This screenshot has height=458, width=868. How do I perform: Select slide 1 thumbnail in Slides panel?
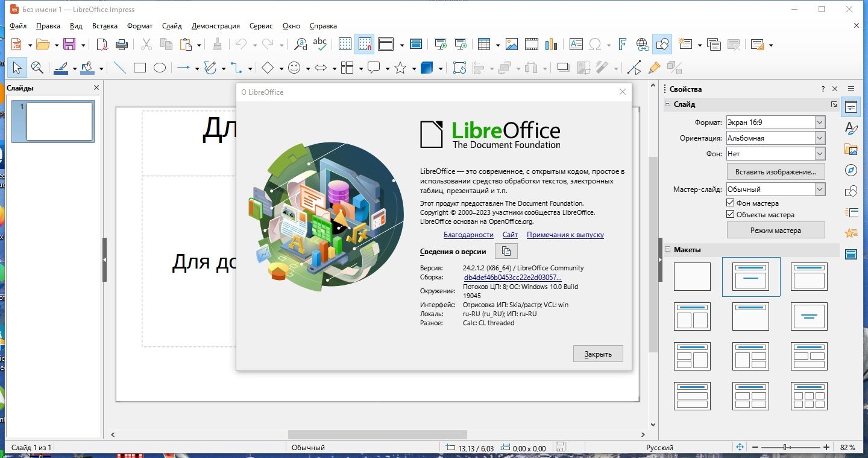pos(52,121)
